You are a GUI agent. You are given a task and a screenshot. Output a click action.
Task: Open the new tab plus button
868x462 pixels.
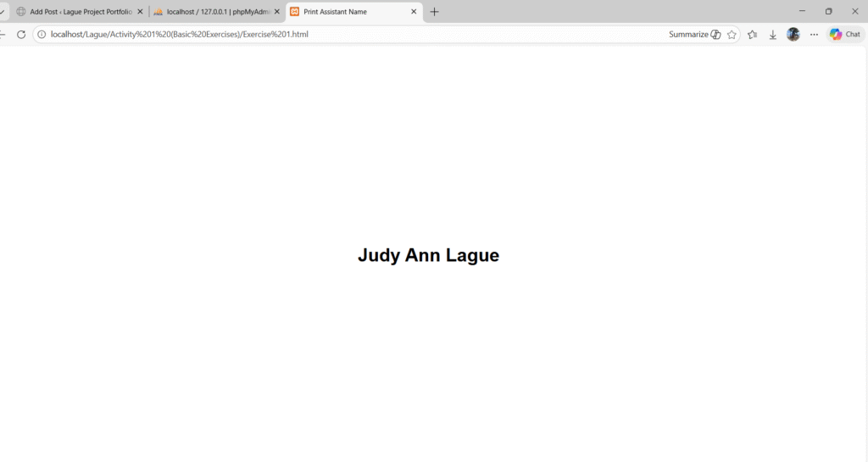pyautogui.click(x=435, y=12)
